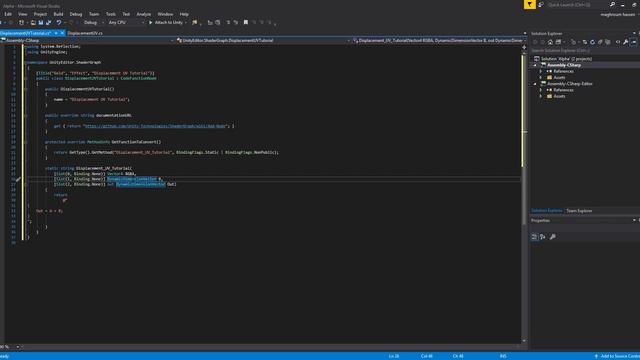Viewport: 640px width, 360px height.
Task: Collapse the Assembly-CSharp-Editor project node
Action: point(535,84)
